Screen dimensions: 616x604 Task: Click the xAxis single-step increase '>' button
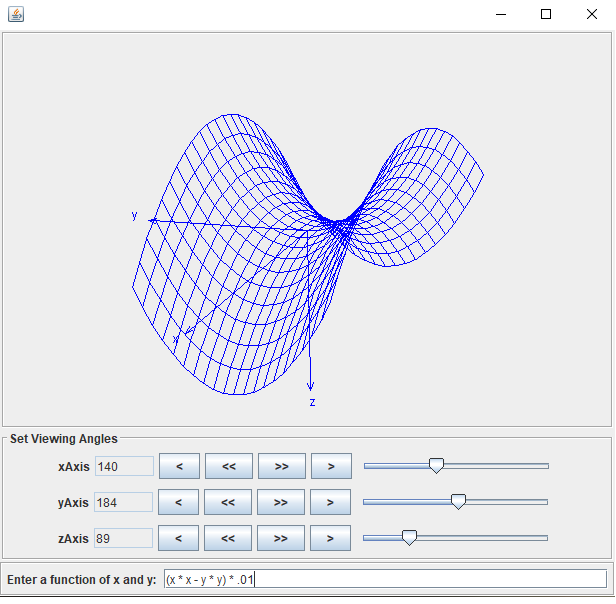(331, 466)
